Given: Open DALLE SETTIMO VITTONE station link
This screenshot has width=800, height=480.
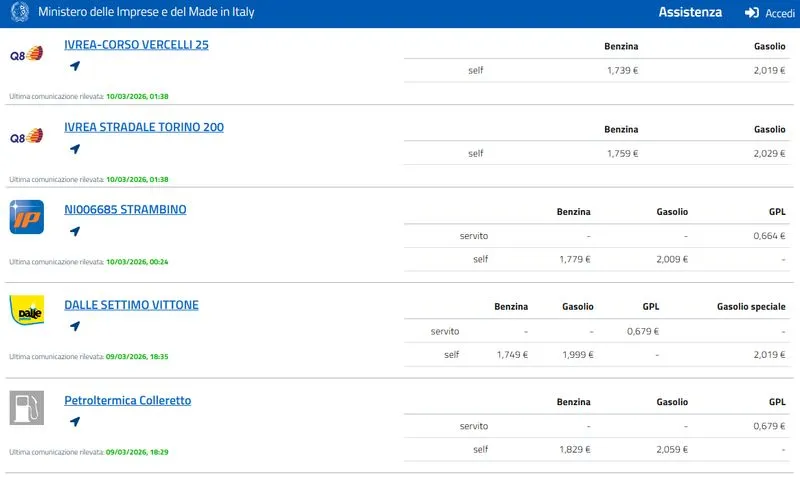Looking at the screenshot, I should click(x=131, y=305).
